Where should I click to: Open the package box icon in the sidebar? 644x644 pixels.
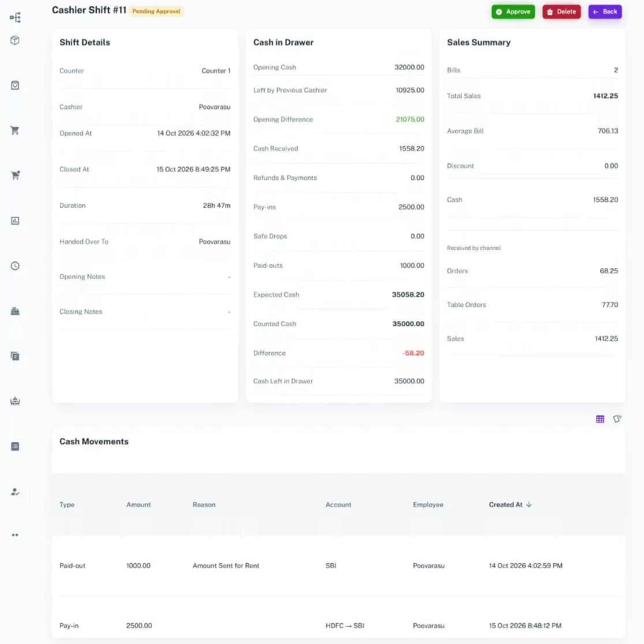pyautogui.click(x=15, y=40)
